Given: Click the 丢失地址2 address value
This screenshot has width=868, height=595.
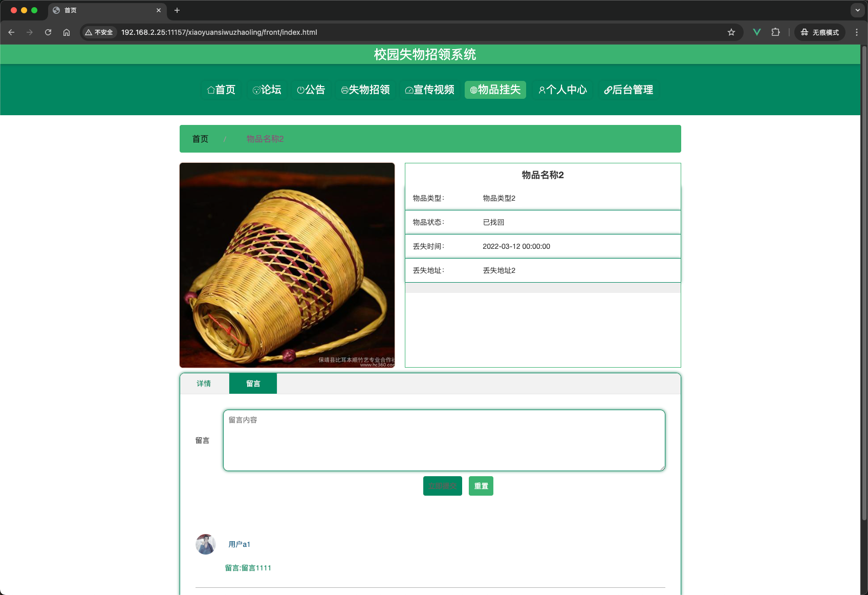Looking at the screenshot, I should pyautogui.click(x=499, y=270).
